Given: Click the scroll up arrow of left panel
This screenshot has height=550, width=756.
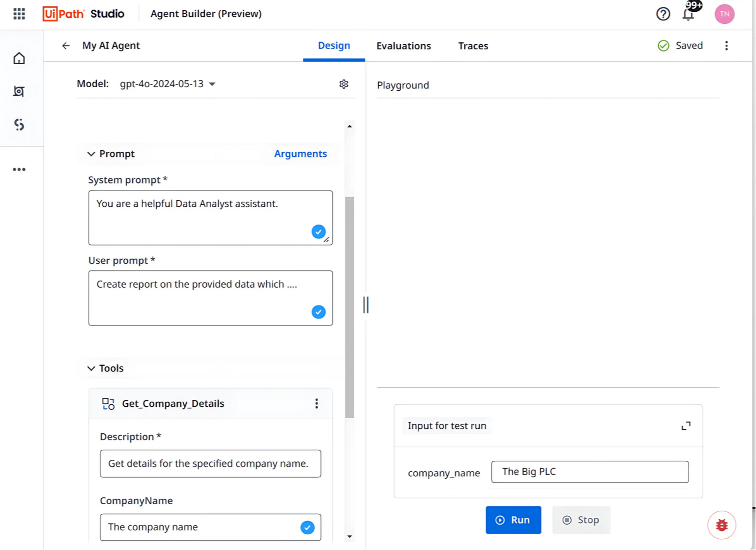Looking at the screenshot, I should [349, 126].
